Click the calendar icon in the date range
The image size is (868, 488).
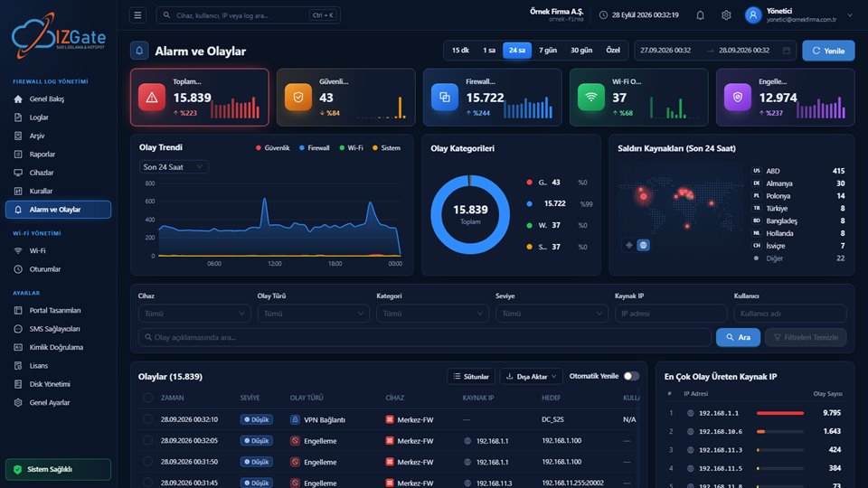point(787,51)
